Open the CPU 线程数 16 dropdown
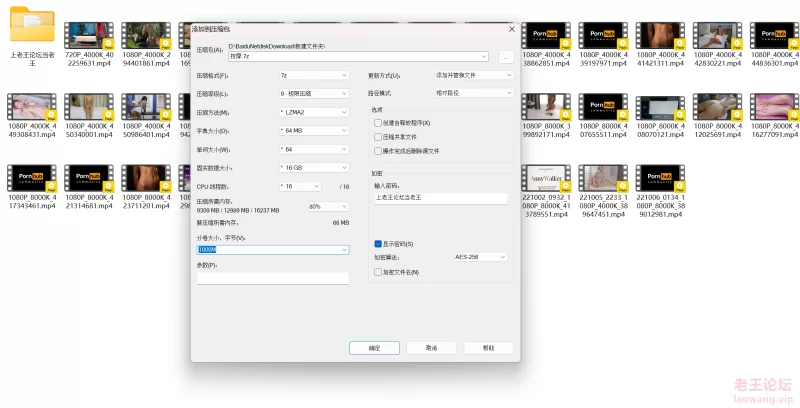Viewport: 800px width, 408px height. (x=301, y=187)
